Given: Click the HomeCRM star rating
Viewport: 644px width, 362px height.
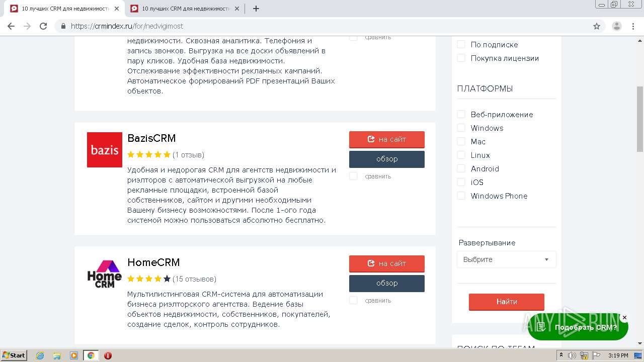Looking at the screenshot, I should (x=149, y=279).
